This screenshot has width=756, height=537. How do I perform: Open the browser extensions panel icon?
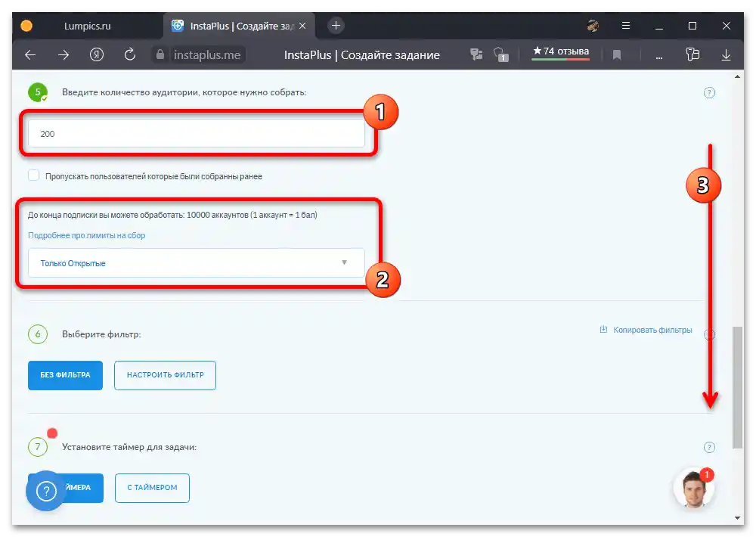(x=692, y=54)
